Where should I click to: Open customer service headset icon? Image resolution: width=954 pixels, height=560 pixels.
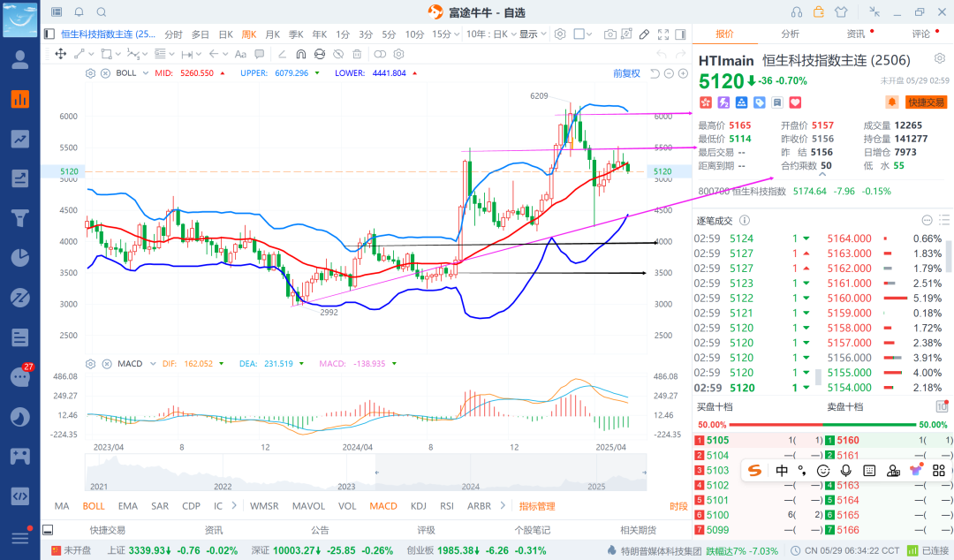click(797, 12)
